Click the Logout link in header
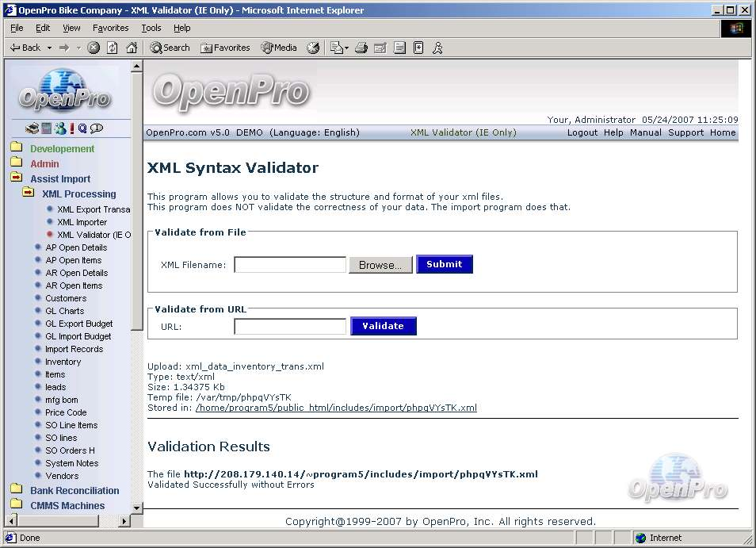This screenshot has width=756, height=548. click(x=582, y=132)
